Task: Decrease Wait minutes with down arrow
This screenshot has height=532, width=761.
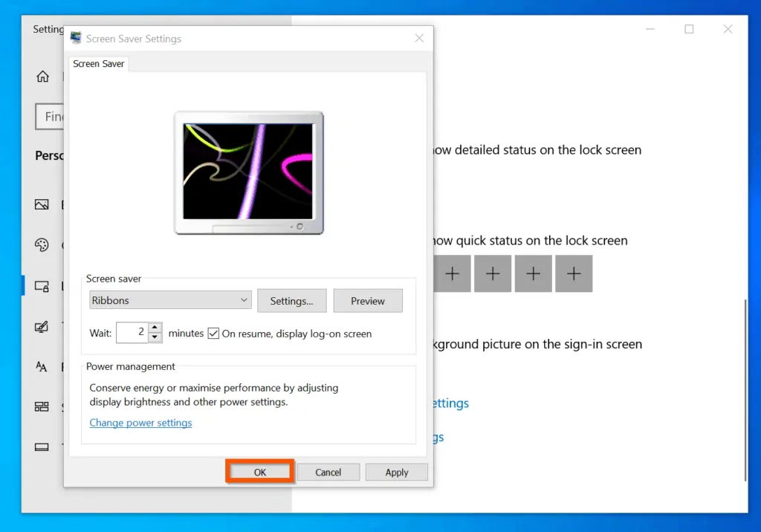Action: 155,337
